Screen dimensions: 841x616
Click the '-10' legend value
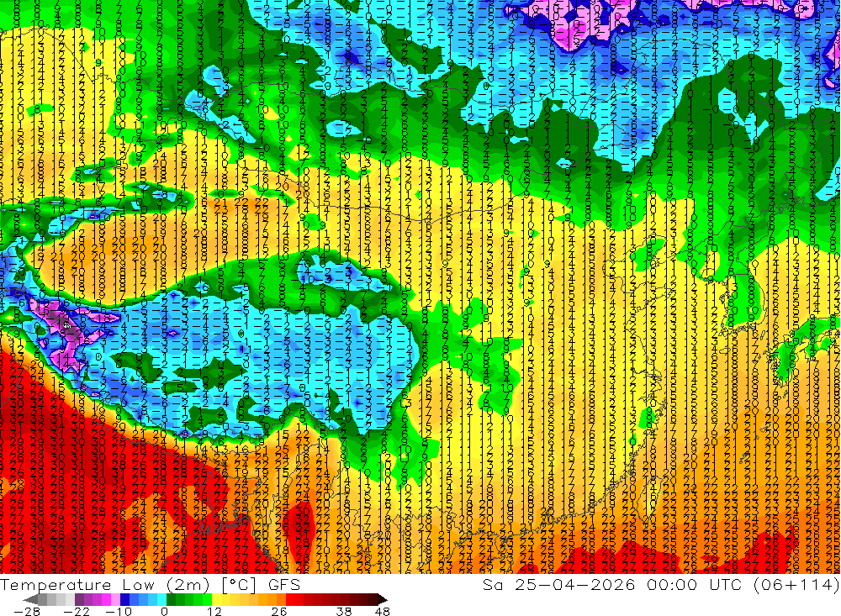coord(119,612)
